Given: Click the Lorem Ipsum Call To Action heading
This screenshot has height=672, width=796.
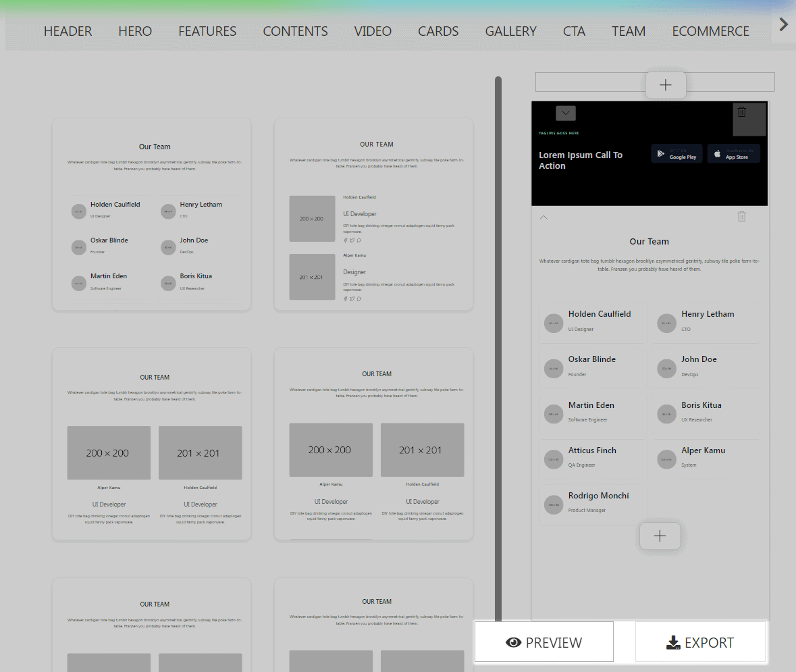Looking at the screenshot, I should (x=580, y=160).
